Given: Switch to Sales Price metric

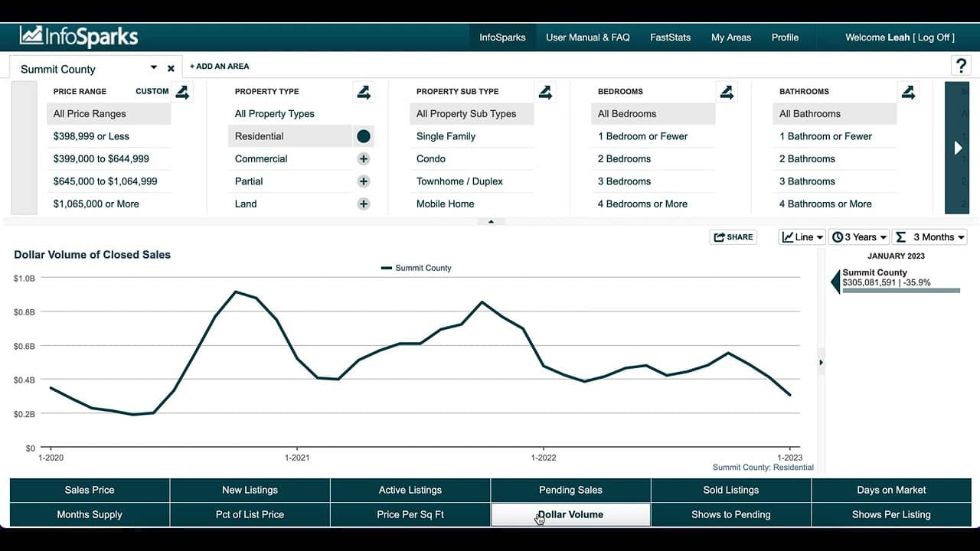Looking at the screenshot, I should click(x=90, y=491).
